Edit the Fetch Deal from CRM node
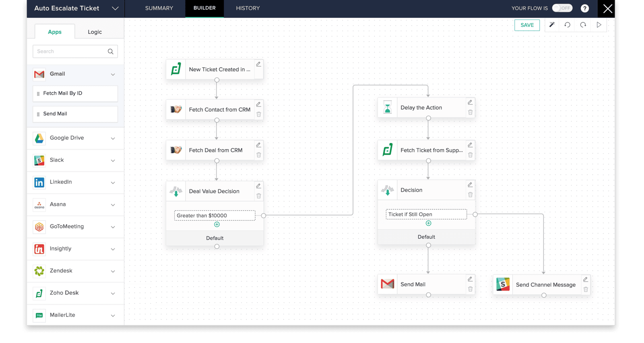Screen dimensions: 644x343 point(259,145)
